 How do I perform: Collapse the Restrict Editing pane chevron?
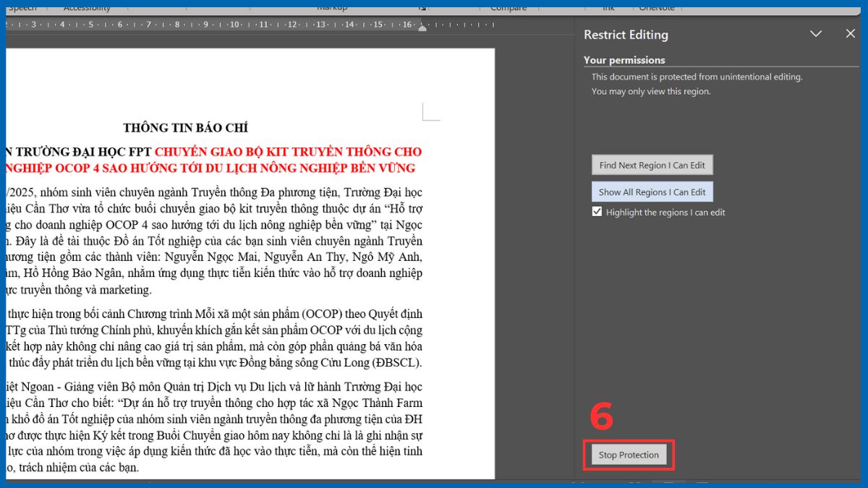(x=816, y=33)
